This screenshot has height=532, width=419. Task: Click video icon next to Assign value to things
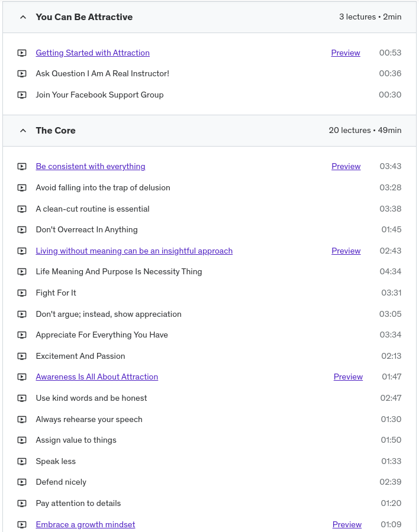click(22, 440)
